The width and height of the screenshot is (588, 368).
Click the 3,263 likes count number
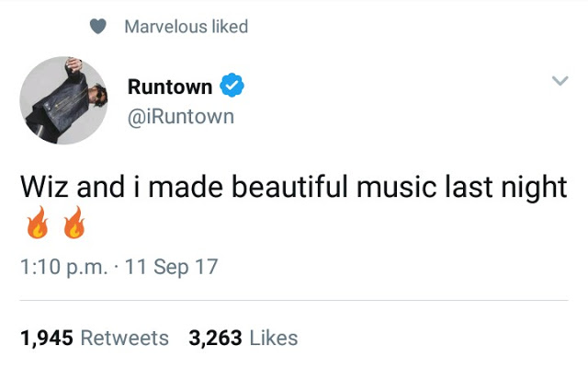[215, 338]
